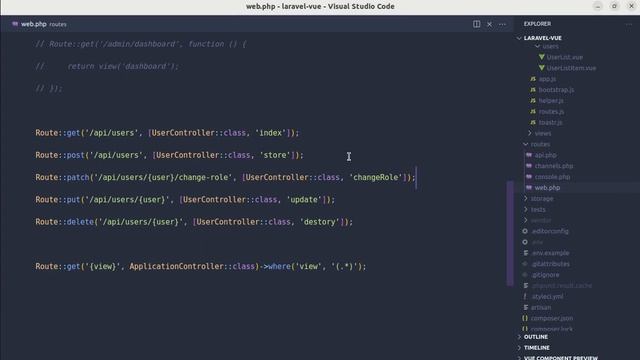Click the 'where' method call
The image size is (640, 360).
click(279, 267)
